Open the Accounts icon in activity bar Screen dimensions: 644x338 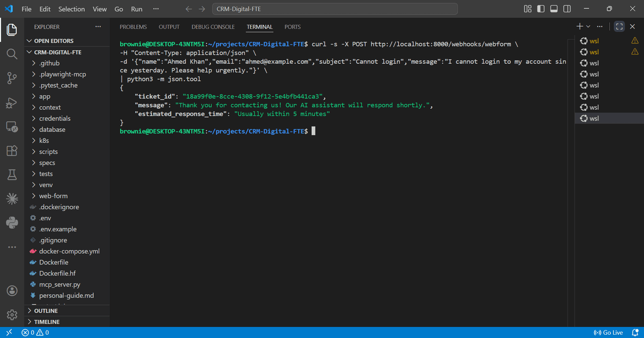click(11, 291)
